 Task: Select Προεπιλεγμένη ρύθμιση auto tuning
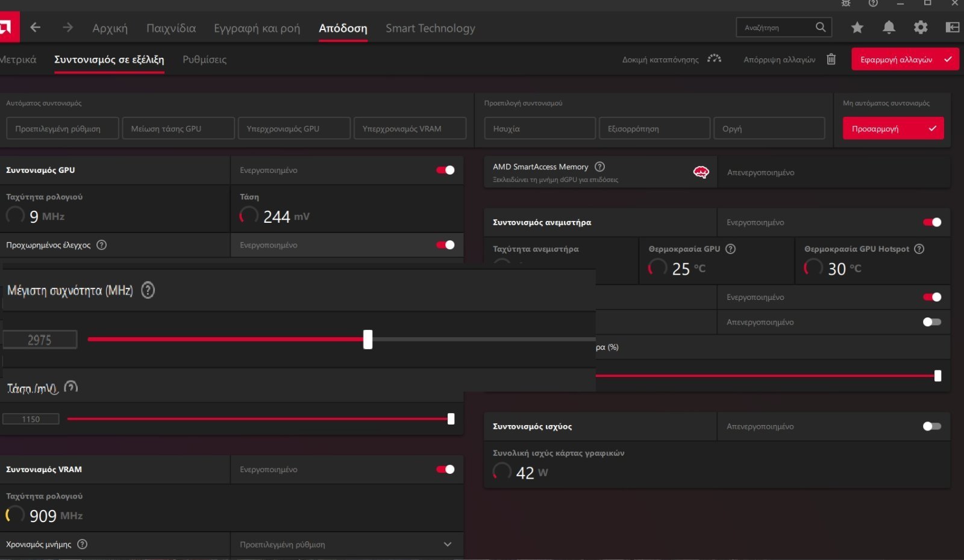(63, 128)
